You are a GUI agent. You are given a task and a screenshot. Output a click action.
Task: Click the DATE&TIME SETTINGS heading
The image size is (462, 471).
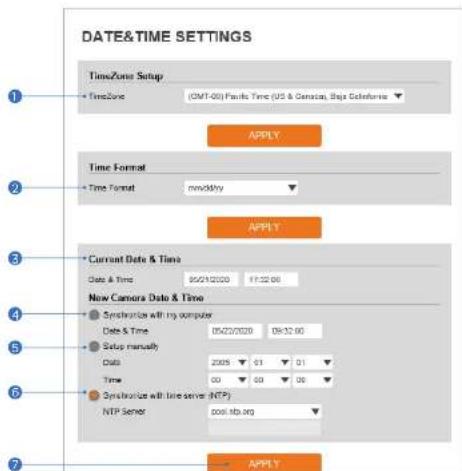167,36
